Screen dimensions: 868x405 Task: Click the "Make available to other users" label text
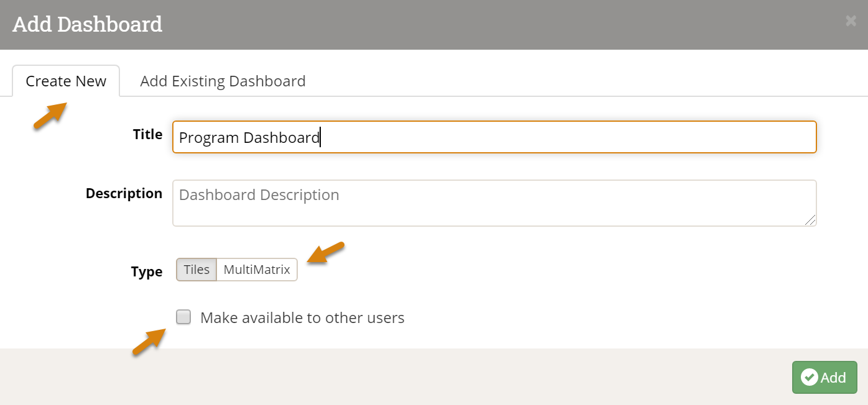302,318
